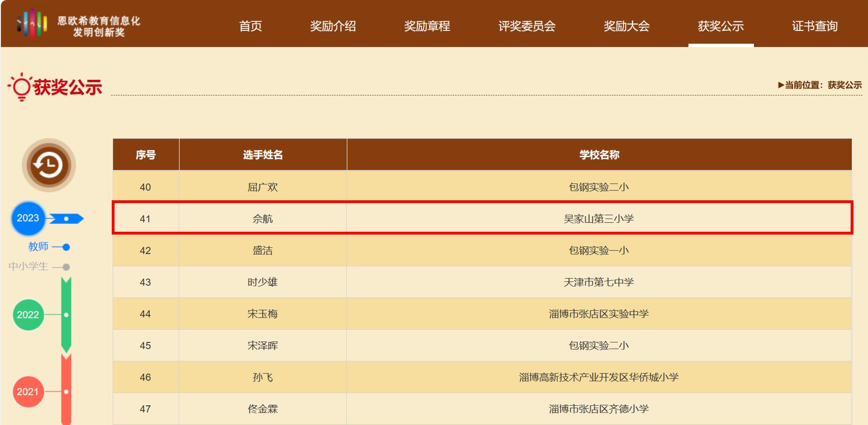This screenshot has height=425, width=868.
Task: Click the blue dot next to 教师
Action: point(66,247)
